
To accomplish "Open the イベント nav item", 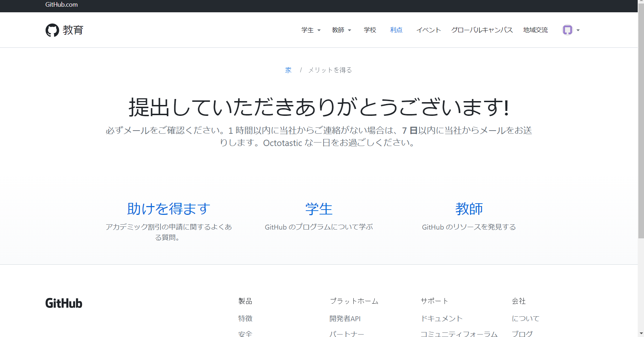I will (x=428, y=30).
